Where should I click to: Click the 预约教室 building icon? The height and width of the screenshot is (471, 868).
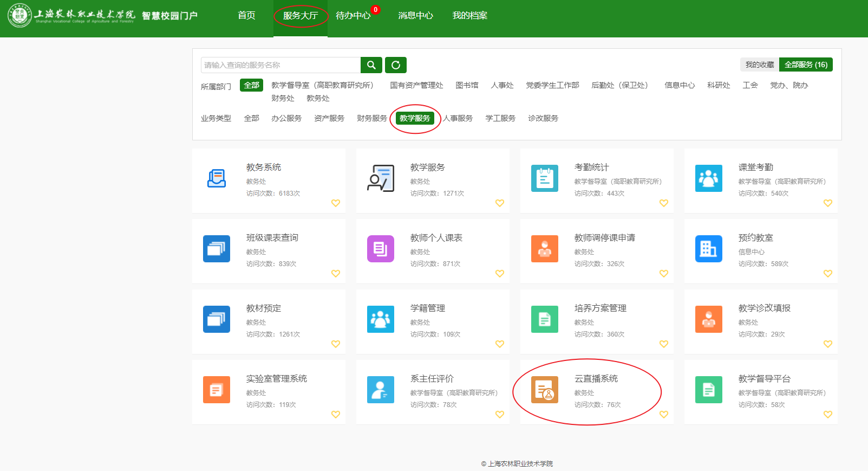[x=708, y=249]
